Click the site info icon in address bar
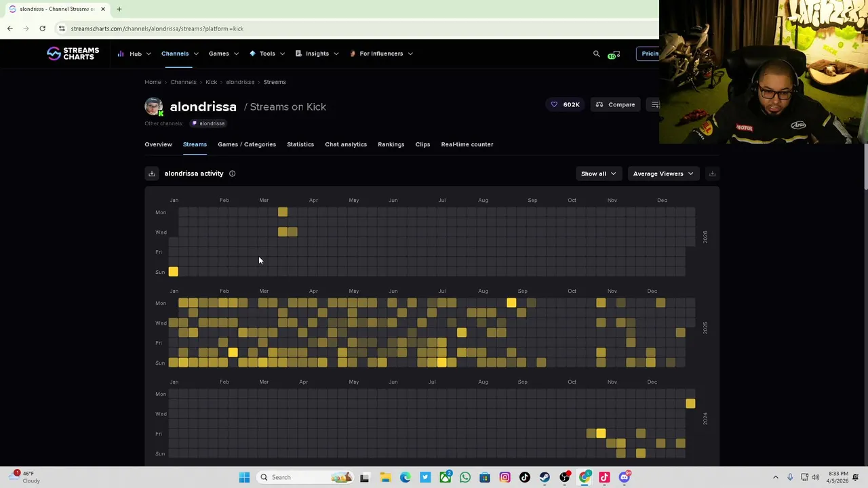Screen dimensions: 868x488 pos(62,28)
